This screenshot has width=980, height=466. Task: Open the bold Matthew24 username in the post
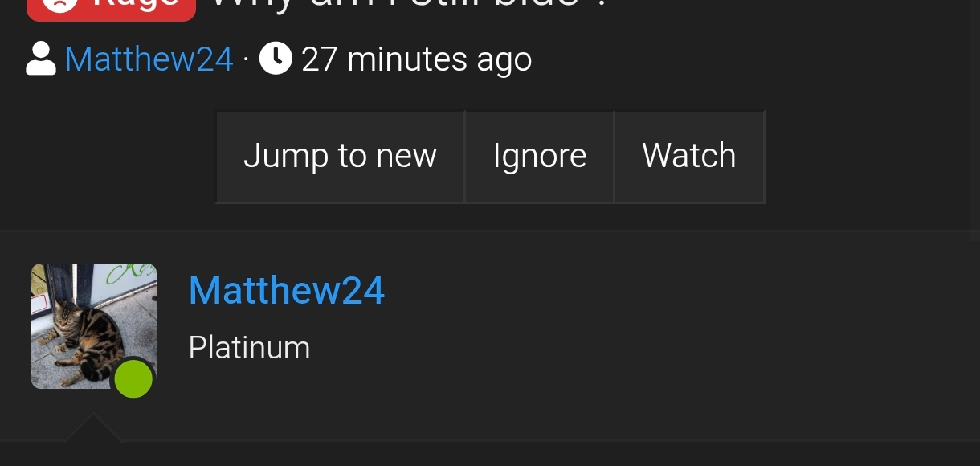[287, 290]
